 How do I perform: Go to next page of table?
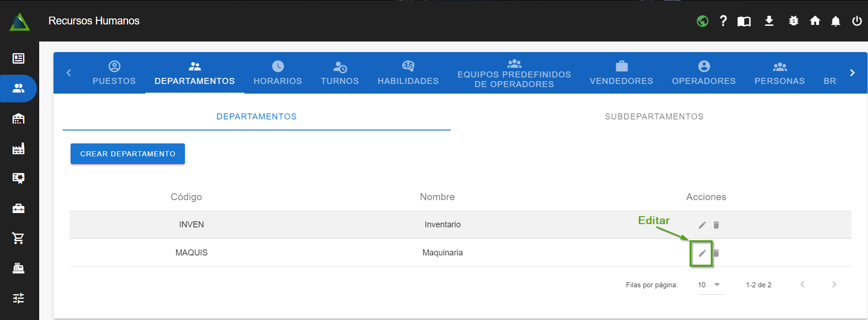tap(834, 284)
